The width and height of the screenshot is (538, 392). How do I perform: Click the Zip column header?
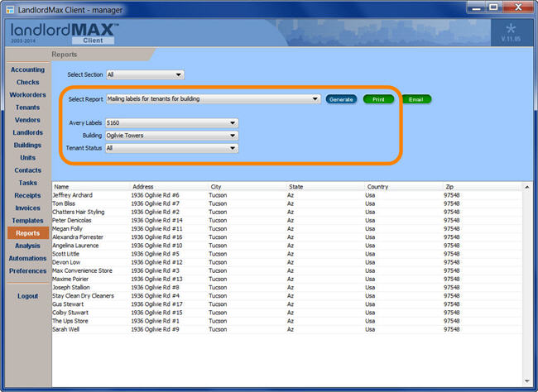482,187
